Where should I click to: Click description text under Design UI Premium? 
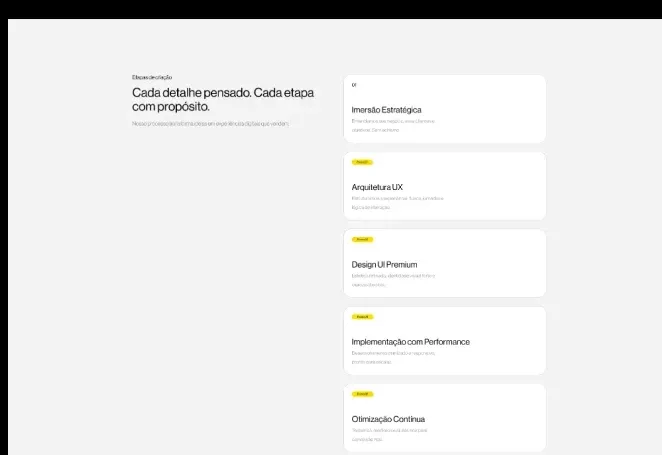click(x=393, y=280)
